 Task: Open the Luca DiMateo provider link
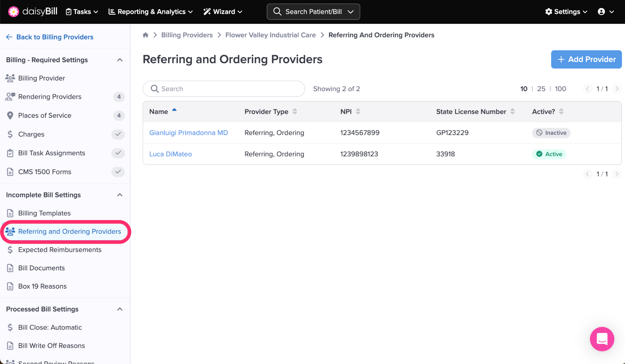170,154
